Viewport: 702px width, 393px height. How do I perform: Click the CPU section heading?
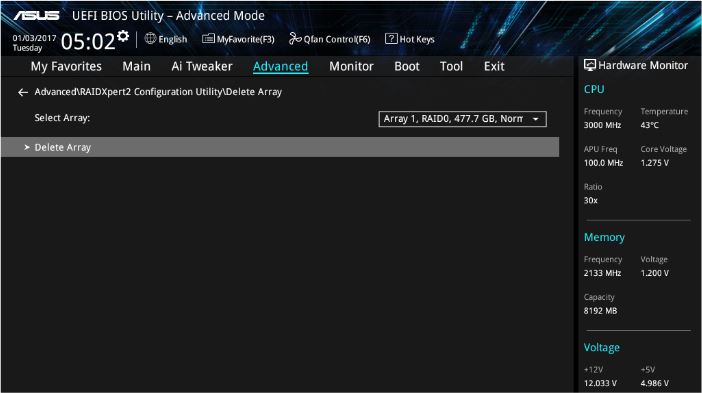(x=594, y=89)
